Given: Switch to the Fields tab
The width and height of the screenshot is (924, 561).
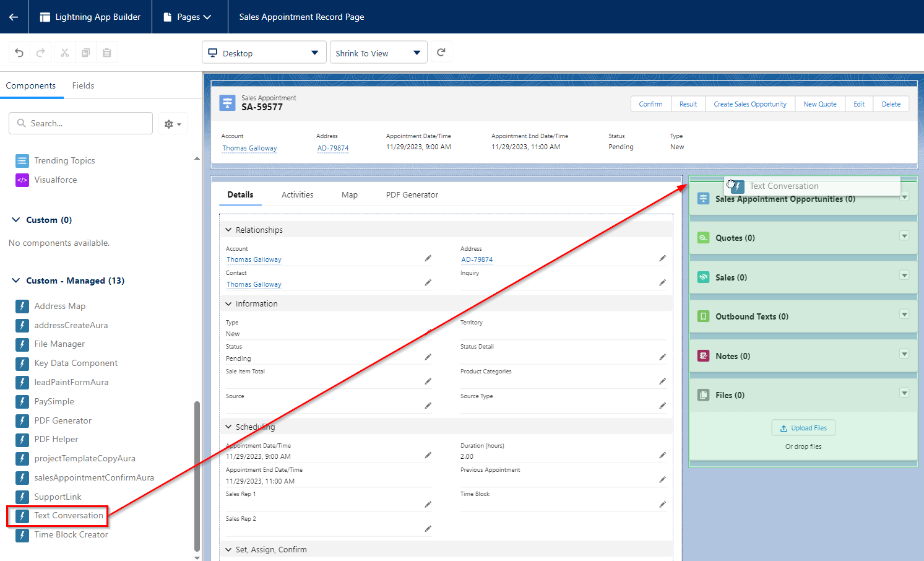Looking at the screenshot, I should 82,85.
